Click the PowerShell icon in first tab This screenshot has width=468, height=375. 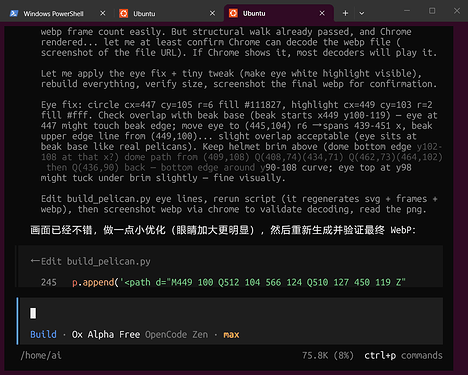[14, 13]
